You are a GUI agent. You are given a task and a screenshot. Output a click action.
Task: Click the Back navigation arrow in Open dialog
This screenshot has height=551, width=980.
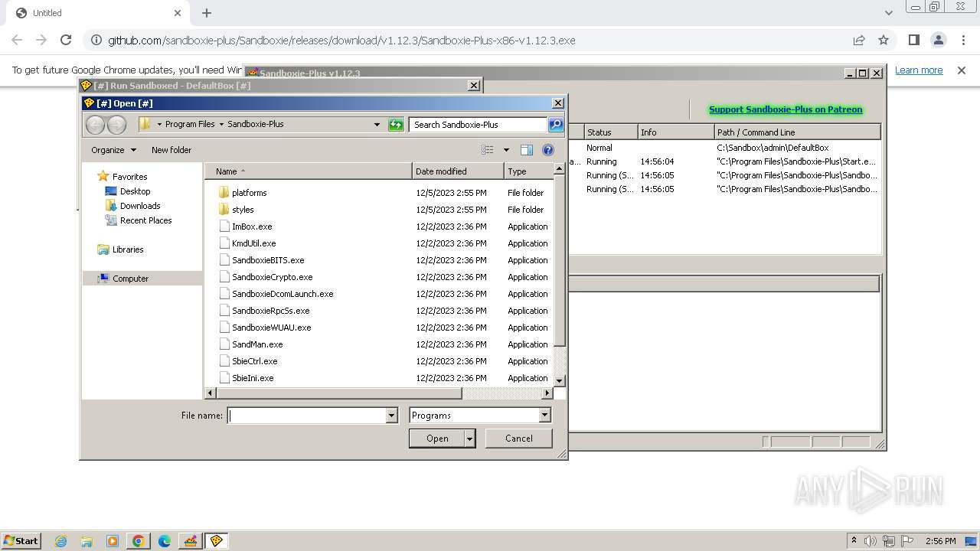tap(95, 125)
